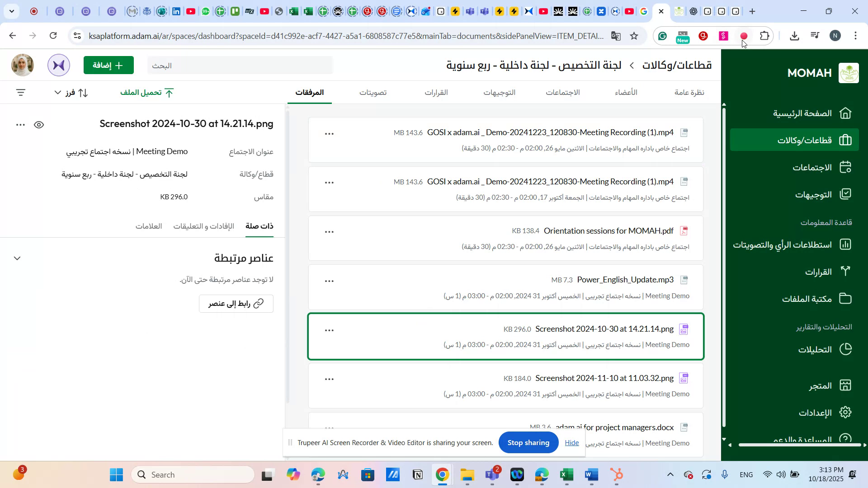The height and width of the screenshot is (488, 868).
Task: Open the فرز sort dropdown
Action: (70, 93)
